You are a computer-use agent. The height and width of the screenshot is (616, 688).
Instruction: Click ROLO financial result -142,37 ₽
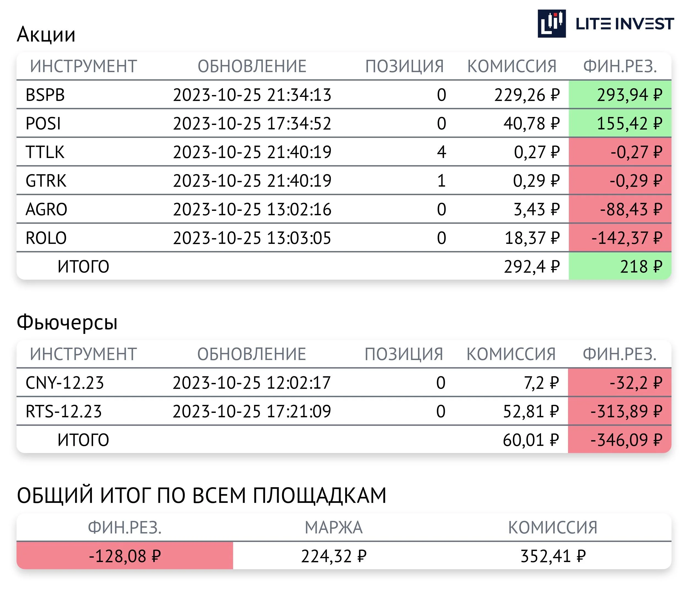click(x=620, y=238)
